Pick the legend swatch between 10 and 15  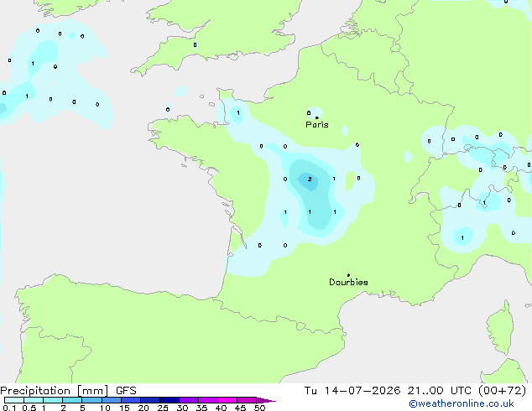coord(112,400)
